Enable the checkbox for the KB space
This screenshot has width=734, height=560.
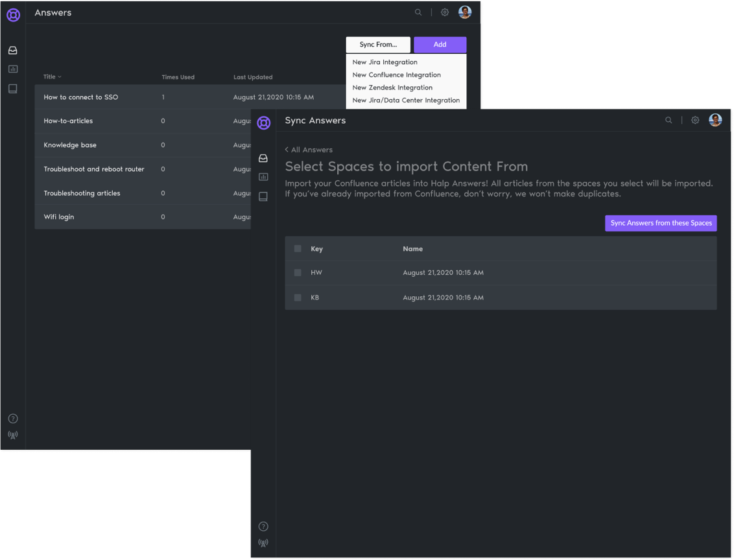298,297
